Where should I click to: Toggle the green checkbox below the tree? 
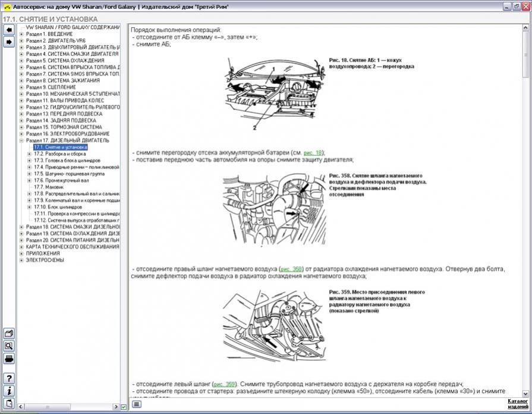(x=124, y=407)
